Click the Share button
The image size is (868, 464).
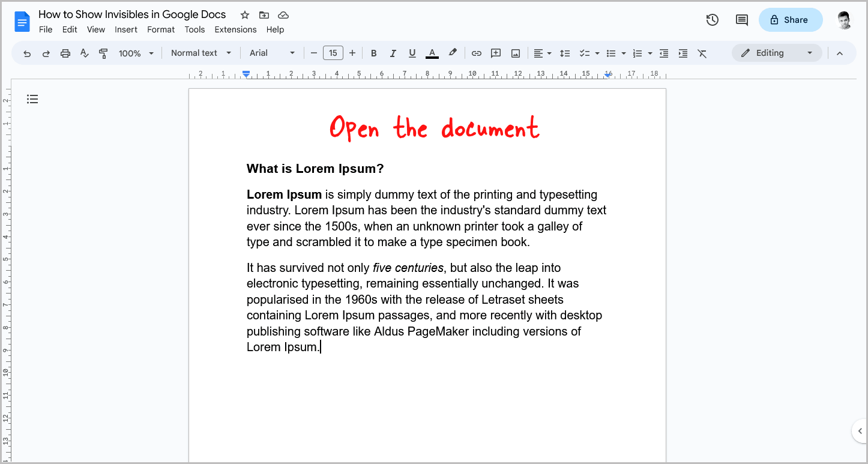click(791, 19)
